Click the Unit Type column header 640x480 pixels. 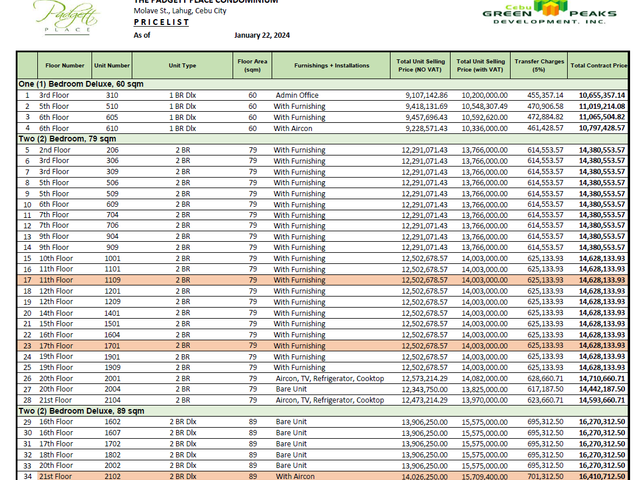point(182,65)
